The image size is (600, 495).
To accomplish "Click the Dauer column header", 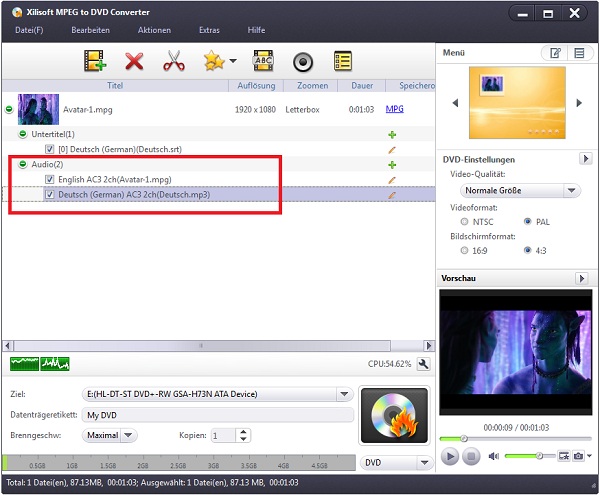I will click(x=362, y=86).
